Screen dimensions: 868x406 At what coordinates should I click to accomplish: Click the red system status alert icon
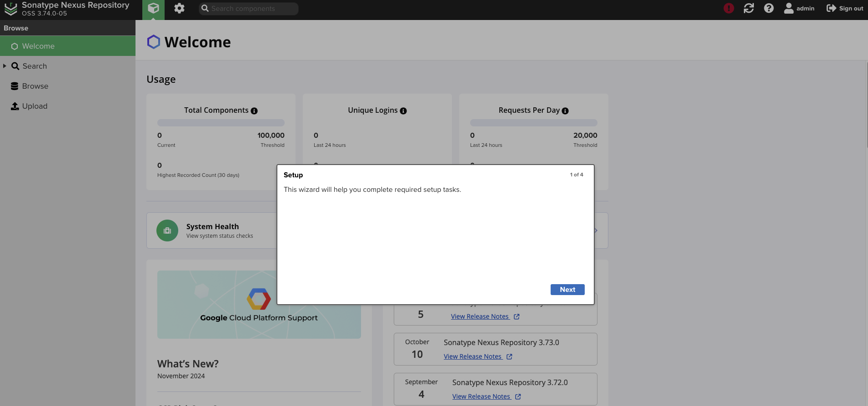point(728,8)
